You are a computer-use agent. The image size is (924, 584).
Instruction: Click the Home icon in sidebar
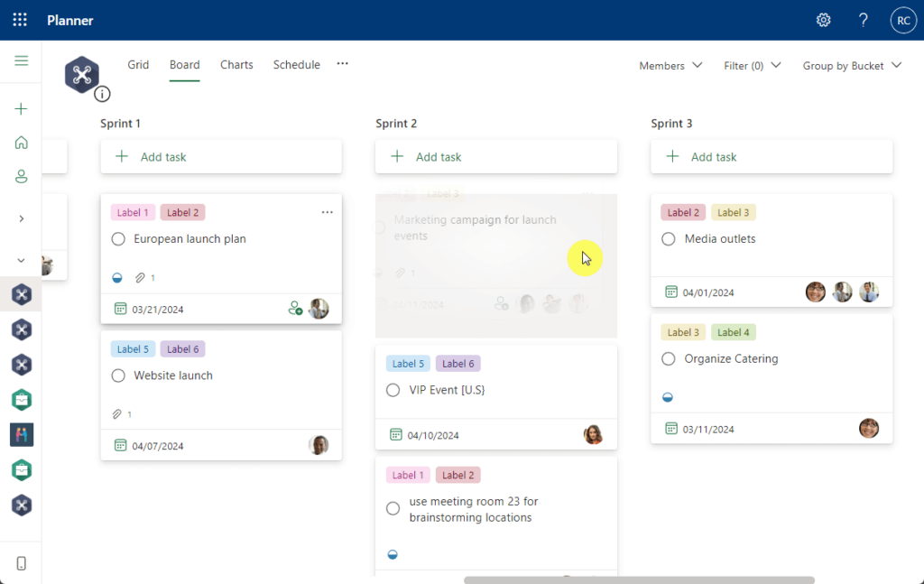(22, 143)
